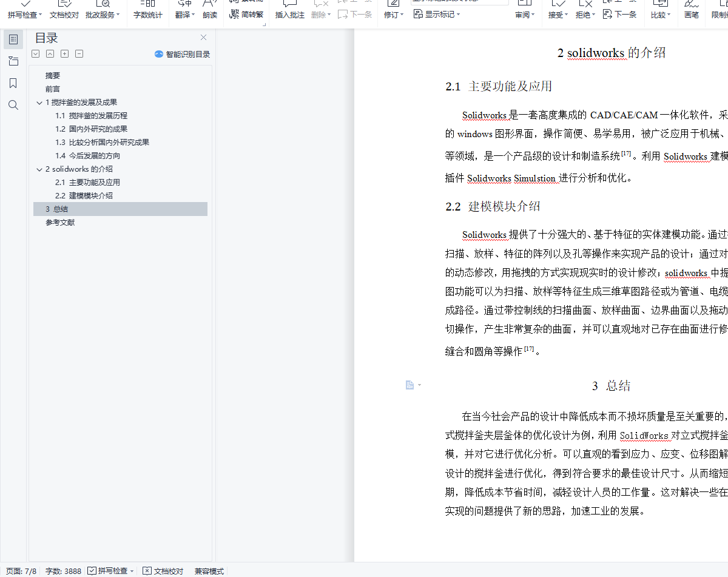Screen dimensions: 728x577
Task: Click the plus box to promote heading level
Action: pos(65,54)
